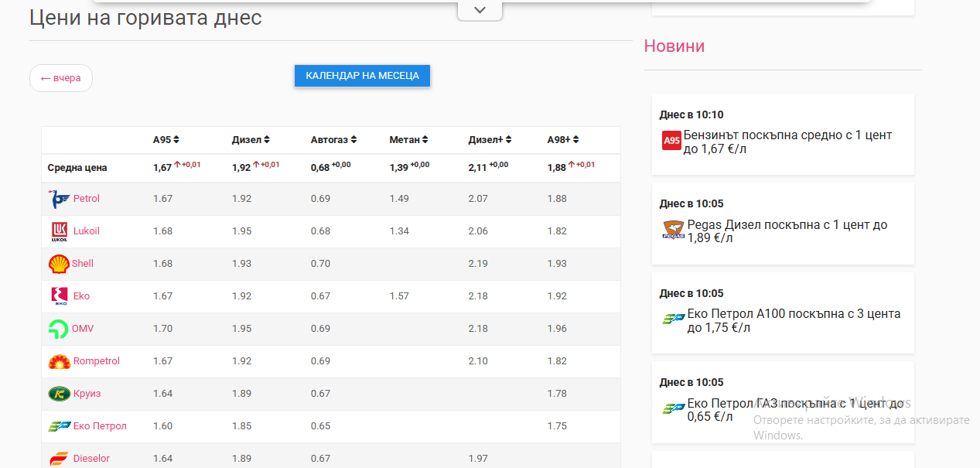Open the Еко Петрол station link

(100, 426)
